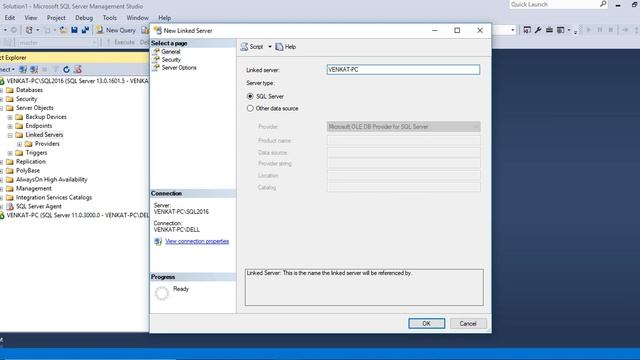The image size is (640, 360).
Task: Select the Security folder in Object Explorer
Action: [x=26, y=99]
